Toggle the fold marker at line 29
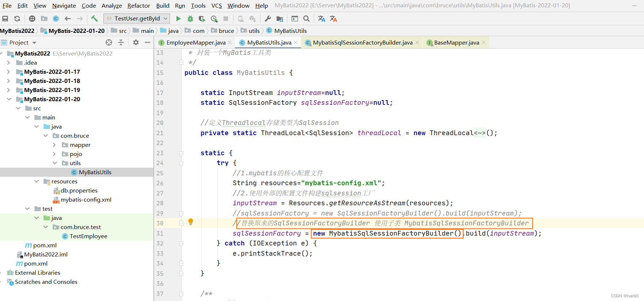 (x=181, y=213)
